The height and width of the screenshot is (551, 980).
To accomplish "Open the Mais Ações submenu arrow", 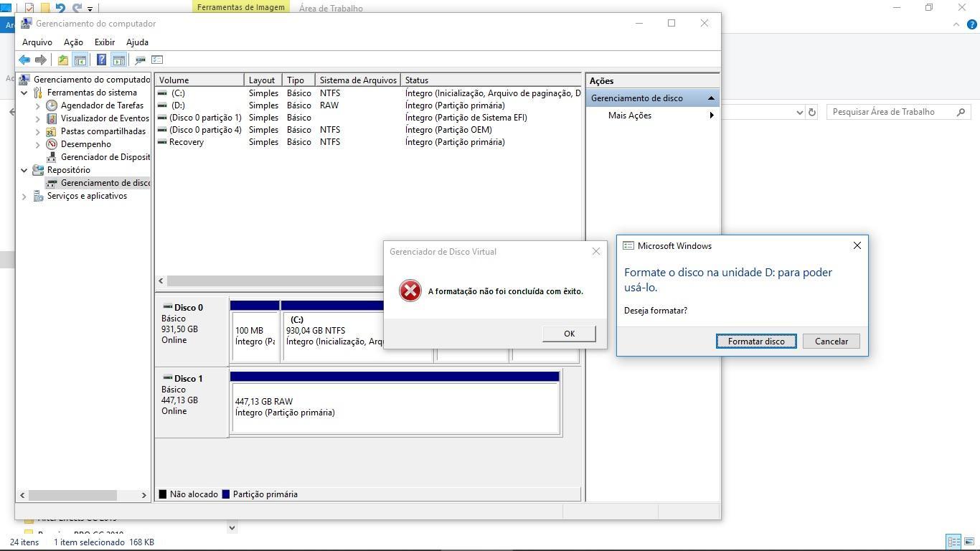I will 712,116.
